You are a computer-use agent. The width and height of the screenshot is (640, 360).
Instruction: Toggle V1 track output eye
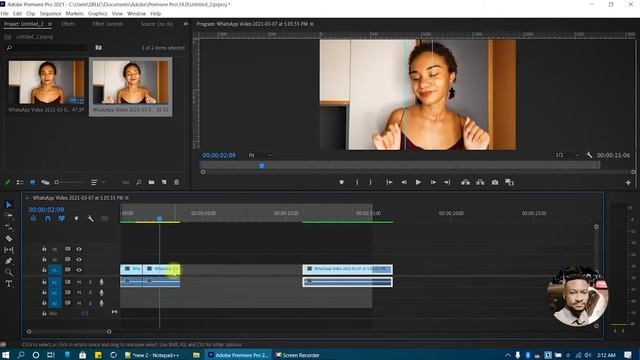[79, 270]
